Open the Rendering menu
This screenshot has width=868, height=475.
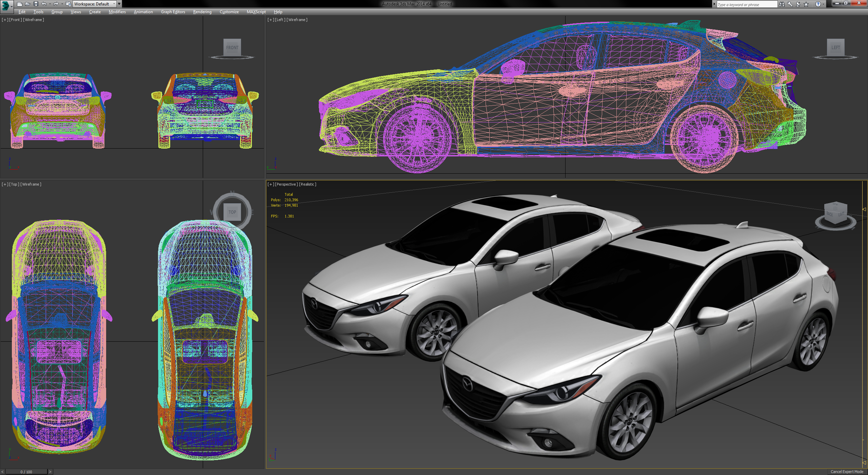pyautogui.click(x=202, y=12)
